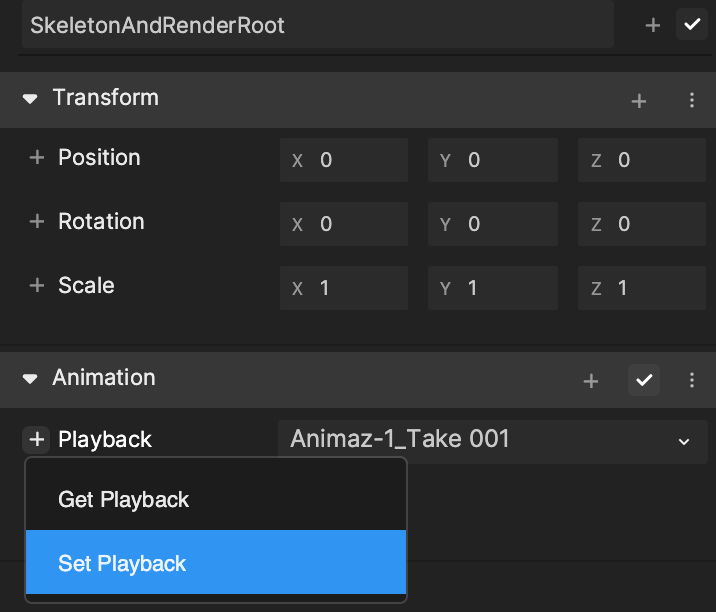Screen dimensions: 716x612
Task: Open Transform component three-dot menu
Action: click(x=692, y=100)
